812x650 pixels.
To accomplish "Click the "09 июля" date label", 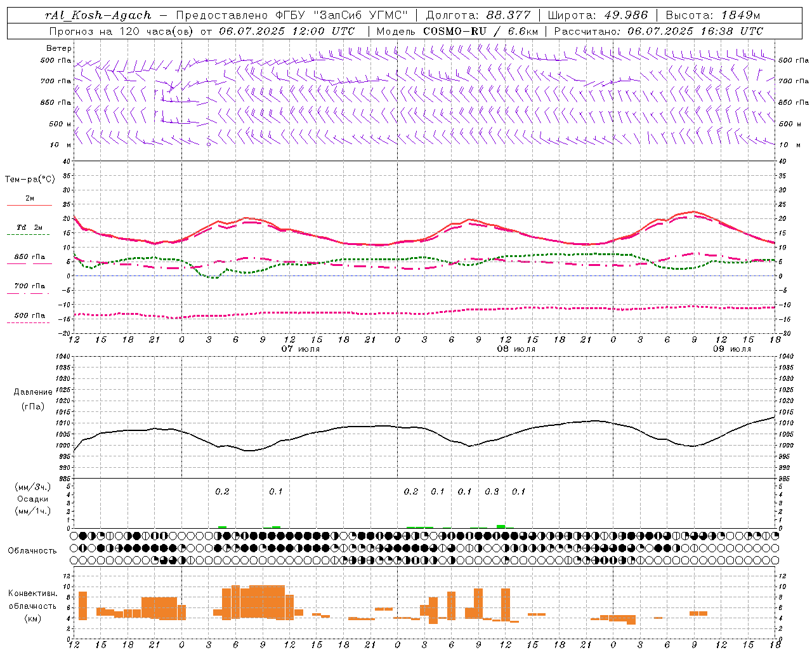I will (x=732, y=349).
